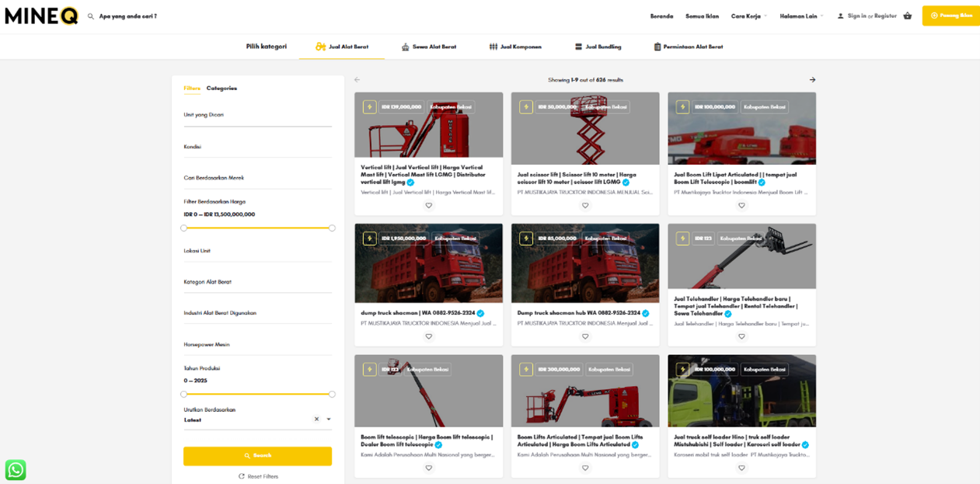Favorite the truck self loader Hino listing
The width and height of the screenshot is (980, 484).
pos(741,468)
